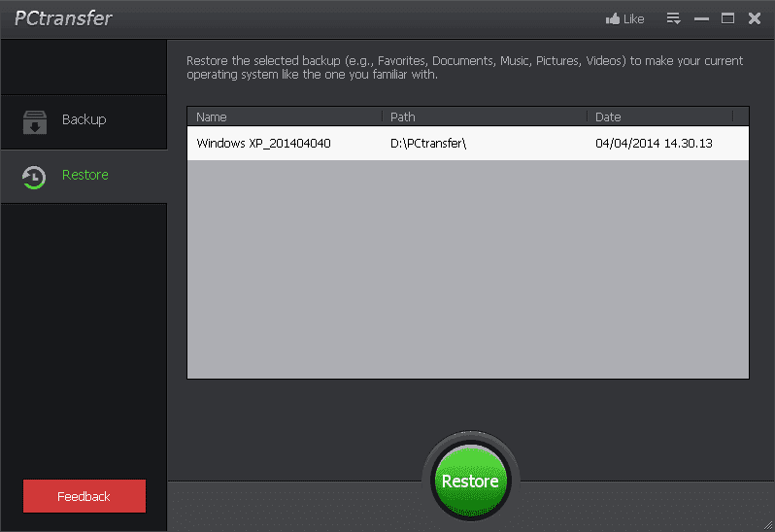Sort backups by the Path column header
The image size is (775, 532).
pos(403,117)
